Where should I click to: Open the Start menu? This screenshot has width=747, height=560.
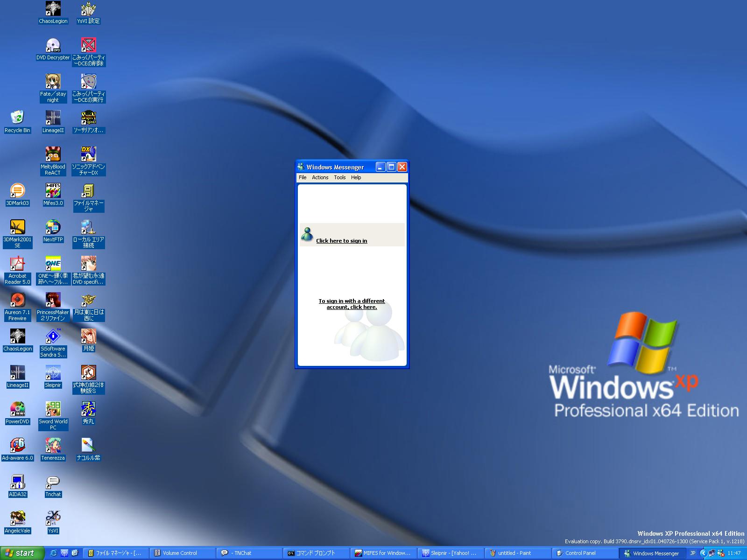tap(22, 553)
